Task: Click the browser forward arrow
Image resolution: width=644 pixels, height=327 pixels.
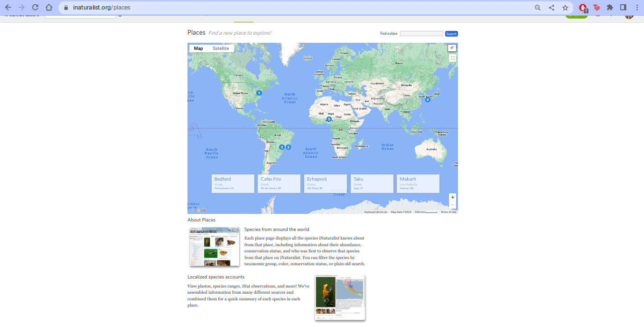Action: (x=21, y=8)
